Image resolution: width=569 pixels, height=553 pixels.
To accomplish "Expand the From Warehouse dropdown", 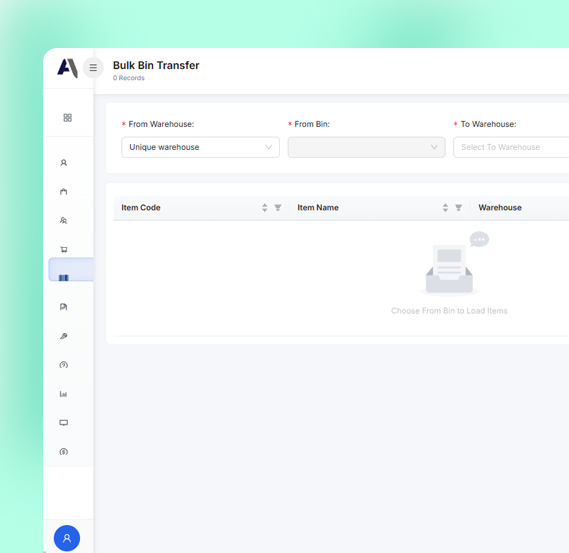I will click(200, 147).
